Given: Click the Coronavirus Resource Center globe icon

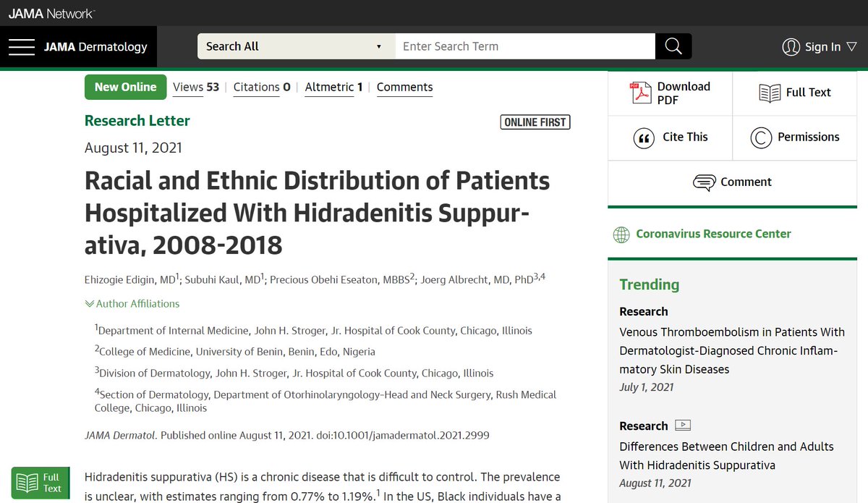Looking at the screenshot, I should pos(621,234).
